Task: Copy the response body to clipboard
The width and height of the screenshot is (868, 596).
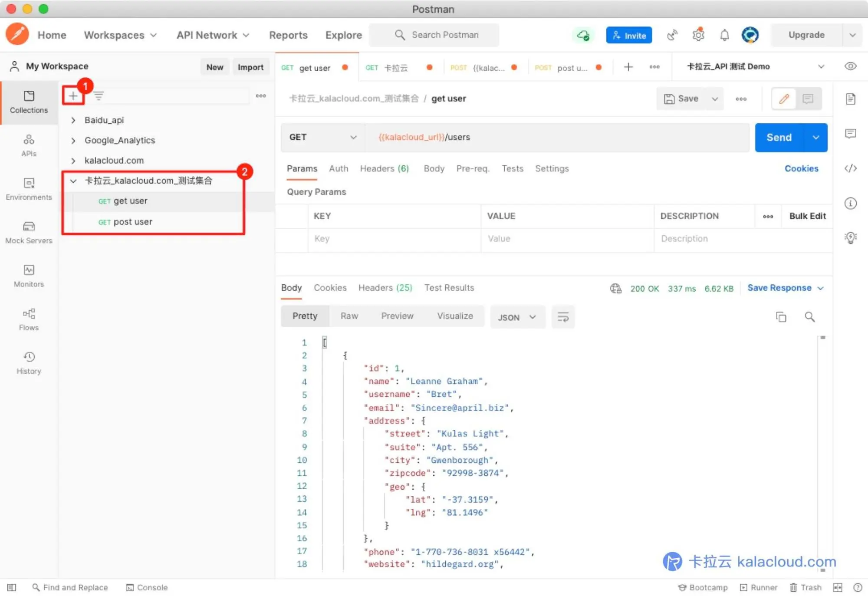Action: [781, 317]
